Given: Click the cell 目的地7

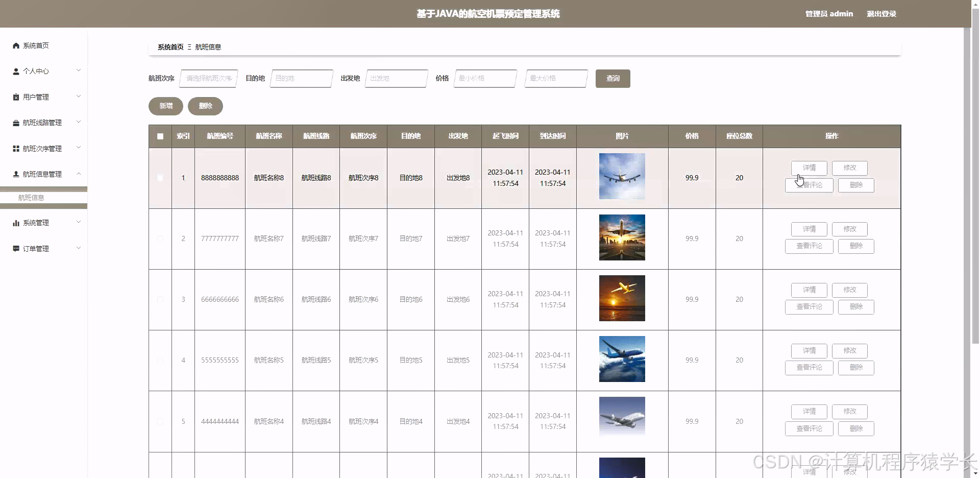Looking at the screenshot, I should pos(411,239).
